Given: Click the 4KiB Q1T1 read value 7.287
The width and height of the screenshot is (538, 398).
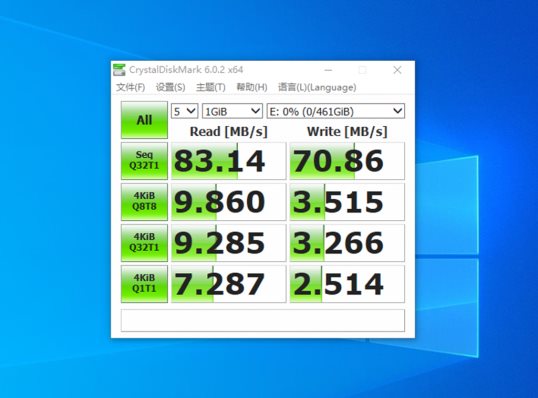Looking at the screenshot, I should tap(229, 284).
